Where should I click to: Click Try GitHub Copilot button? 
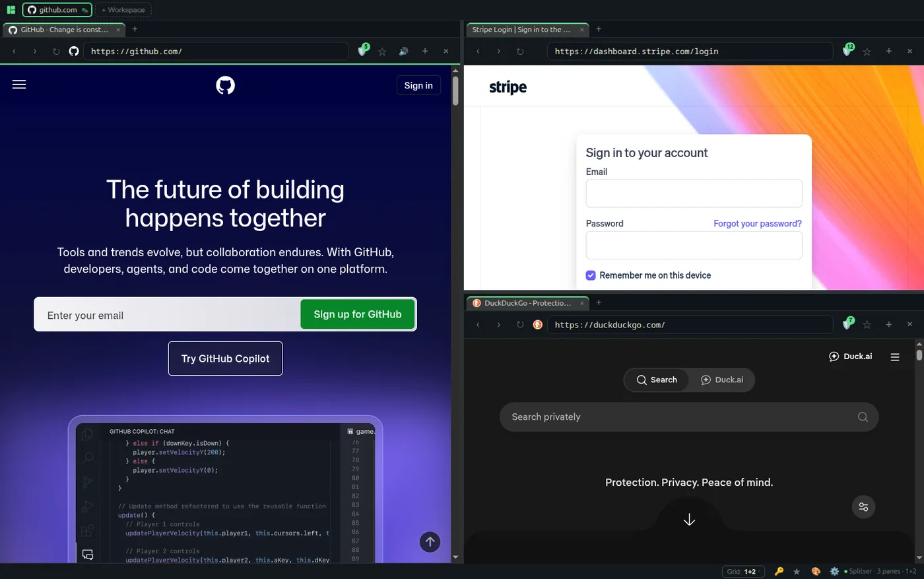[x=225, y=358]
